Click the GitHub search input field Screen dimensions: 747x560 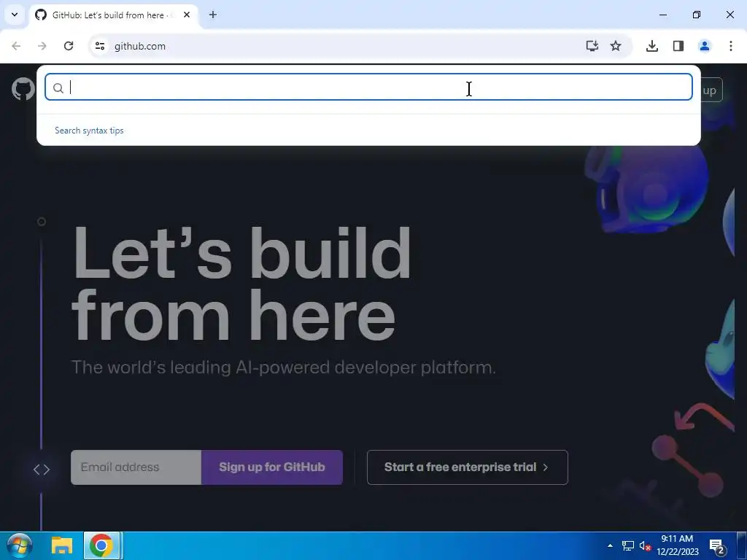point(368,87)
